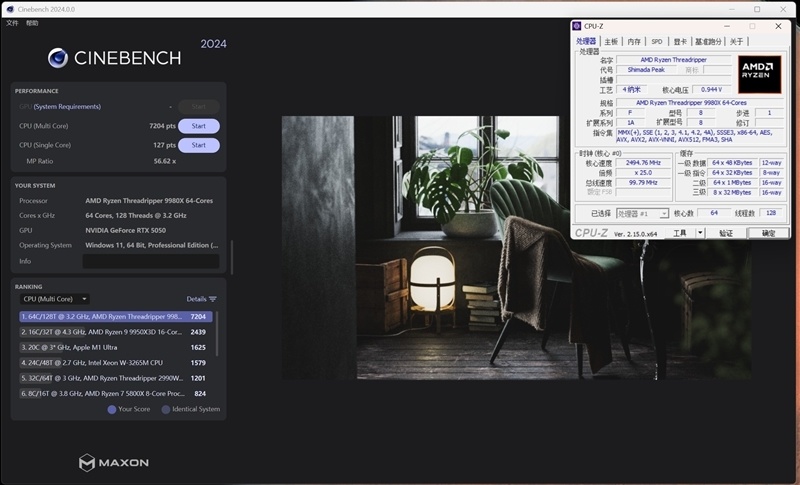The width and height of the screenshot is (800, 485).
Task: Click the Info text input field
Action: [150, 261]
